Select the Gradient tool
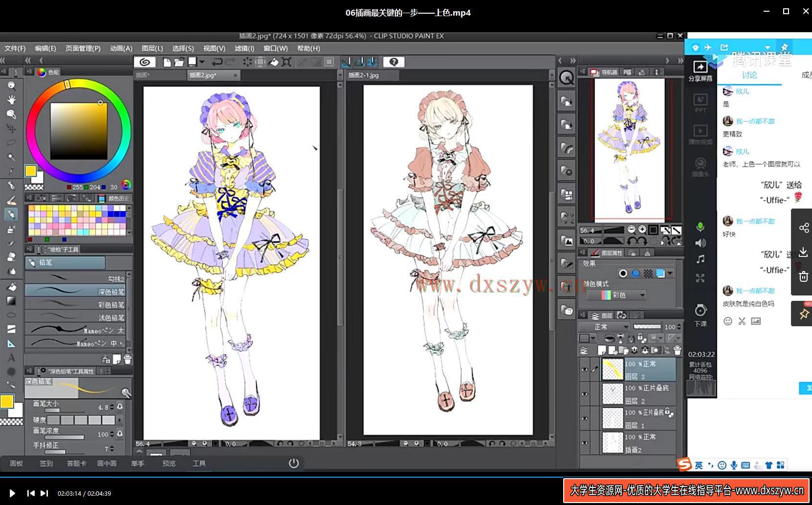This screenshot has height=505, width=812. pyautogui.click(x=11, y=301)
